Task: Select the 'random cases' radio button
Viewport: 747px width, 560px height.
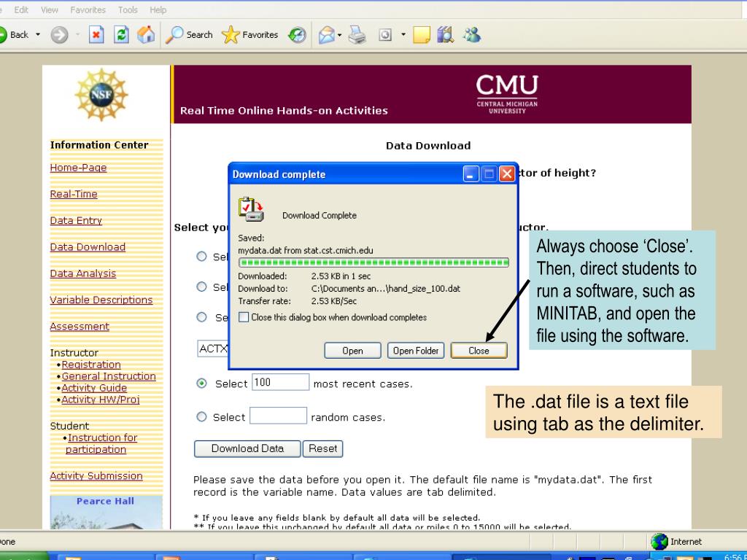Action: (201, 417)
